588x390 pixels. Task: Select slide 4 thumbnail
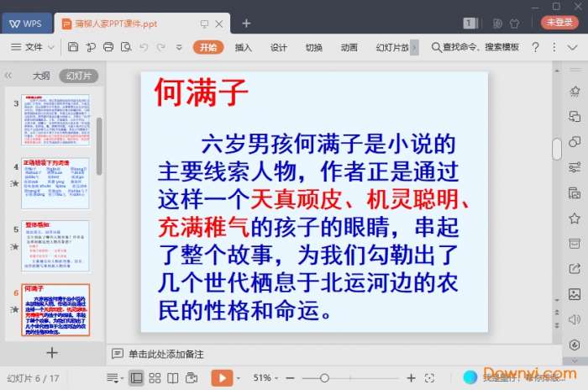55,183
